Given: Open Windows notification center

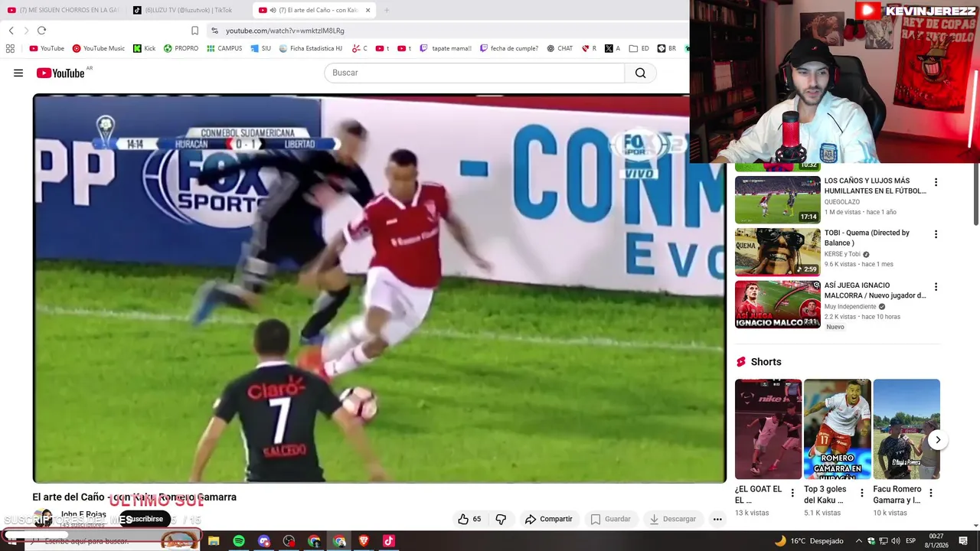Looking at the screenshot, I should point(963,541).
